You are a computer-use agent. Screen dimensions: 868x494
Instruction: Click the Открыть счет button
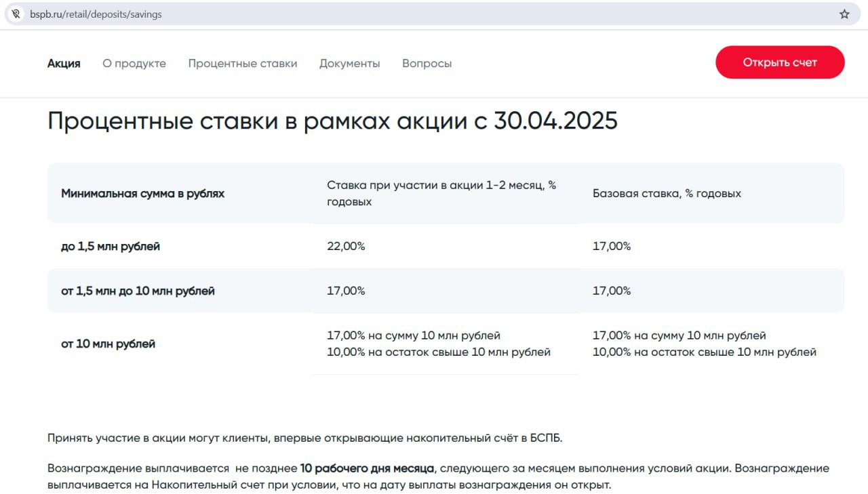(780, 62)
